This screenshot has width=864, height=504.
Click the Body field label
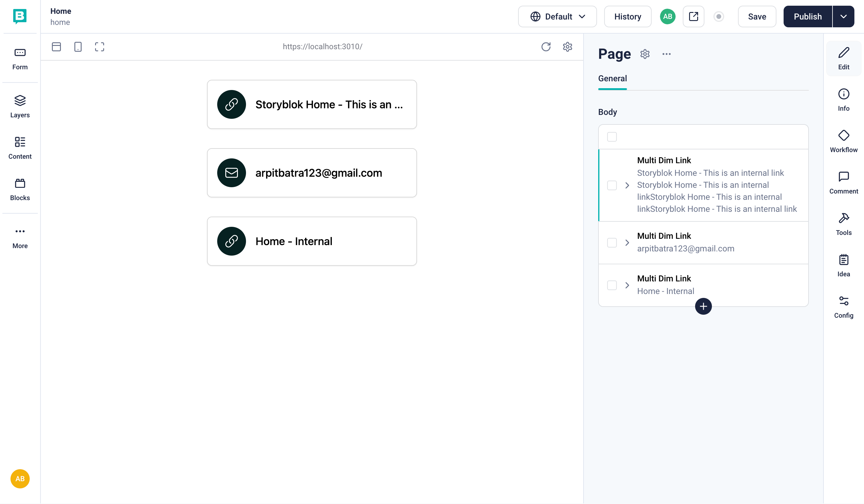pos(607,112)
